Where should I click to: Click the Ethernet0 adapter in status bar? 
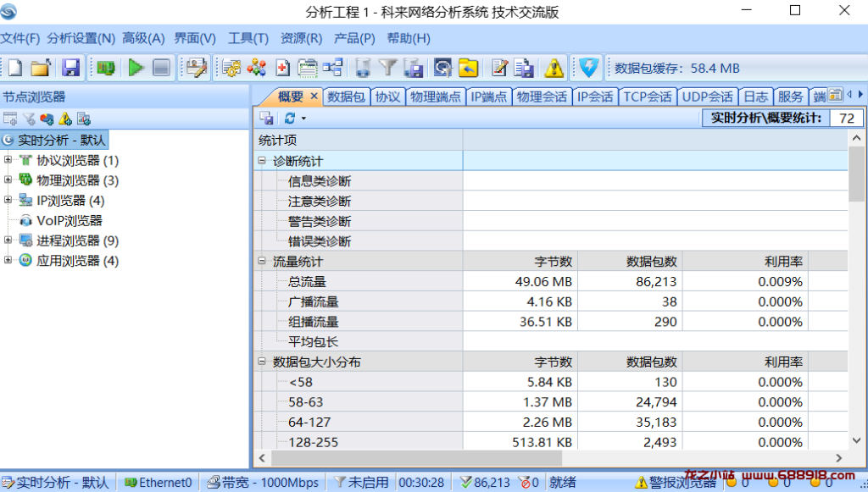coord(159,483)
